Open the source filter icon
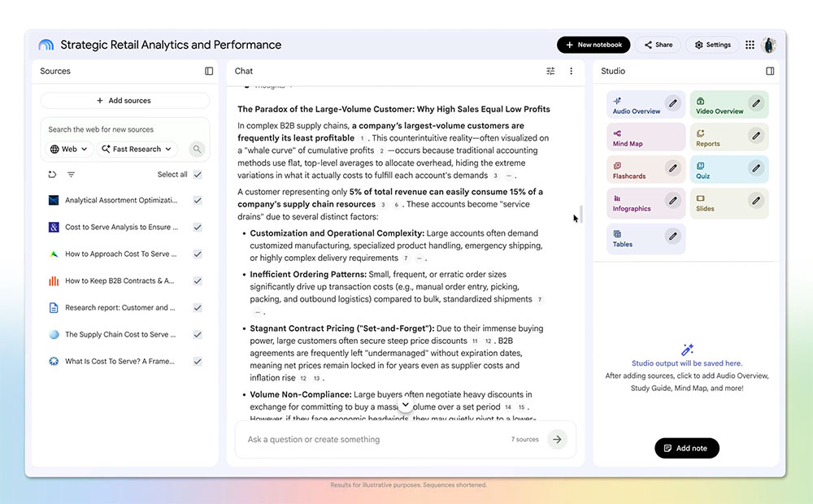This screenshot has width=813, height=504. tap(71, 175)
